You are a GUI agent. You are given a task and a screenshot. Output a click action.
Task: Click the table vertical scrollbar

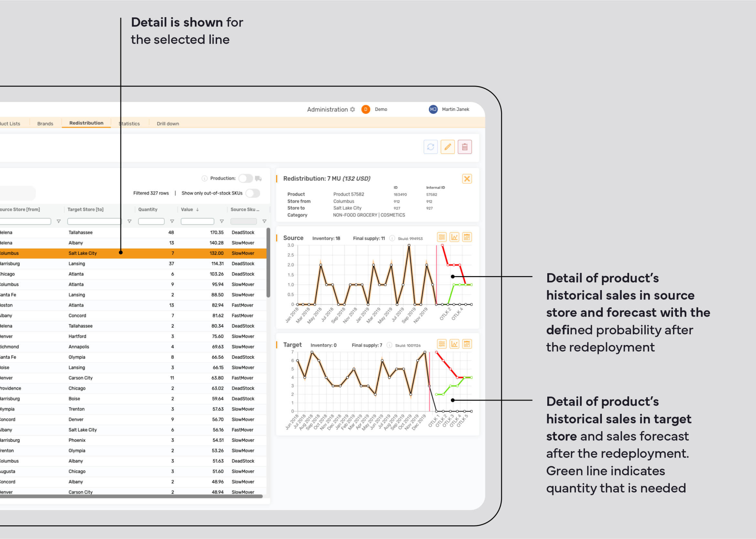point(268,263)
